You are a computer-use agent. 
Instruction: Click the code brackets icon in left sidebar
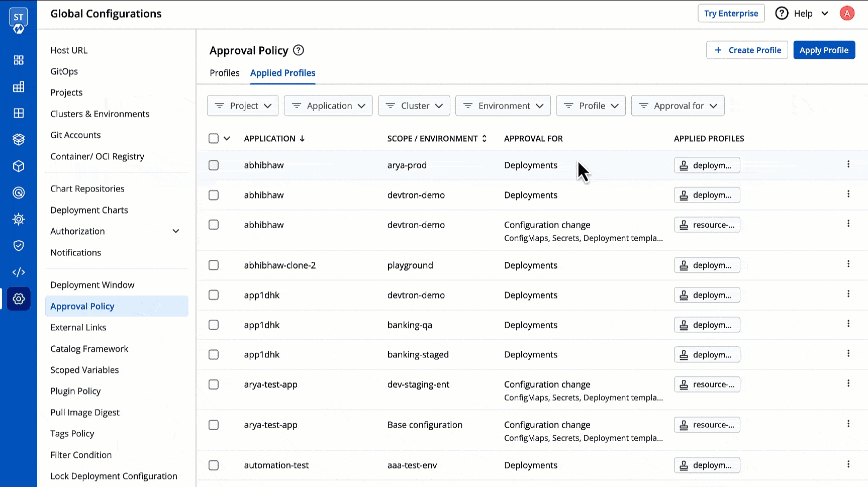coord(19,272)
